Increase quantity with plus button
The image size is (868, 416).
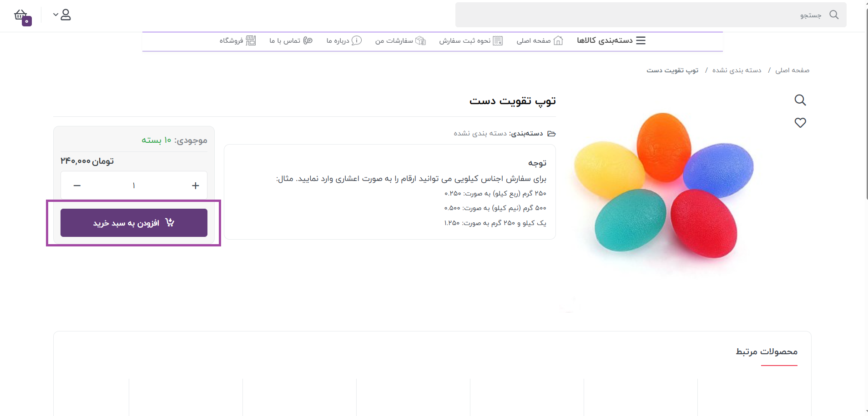[196, 185]
